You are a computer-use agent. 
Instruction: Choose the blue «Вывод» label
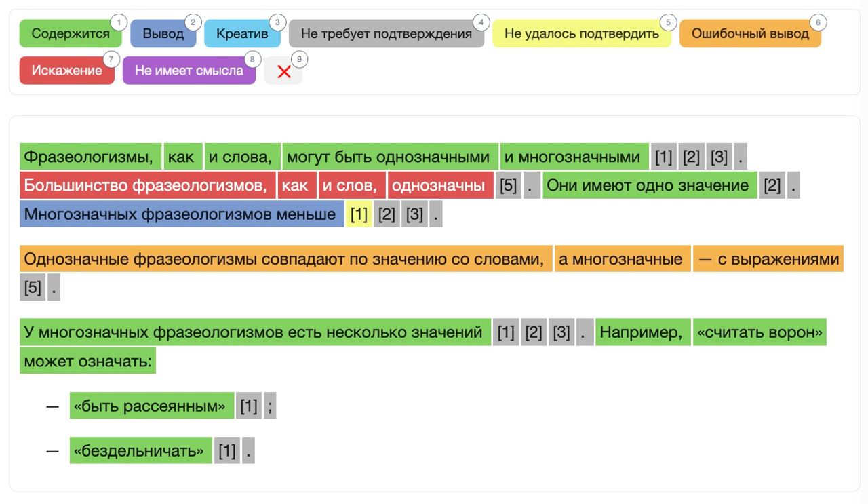(x=163, y=33)
